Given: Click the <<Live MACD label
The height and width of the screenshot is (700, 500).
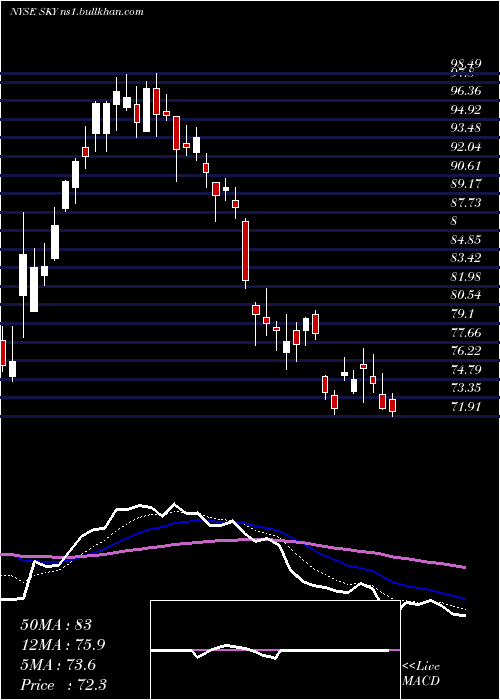Looking at the screenshot, I should coord(421,673).
